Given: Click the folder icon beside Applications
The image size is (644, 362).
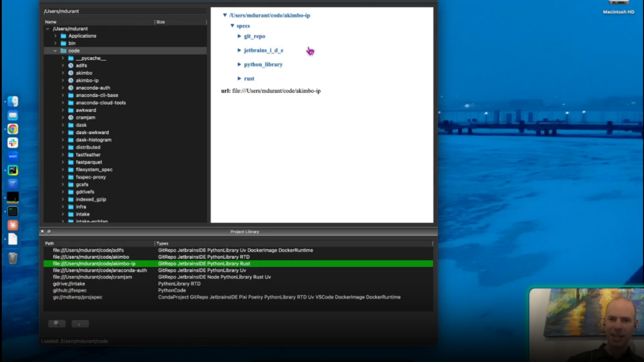Looking at the screenshot, I should click(x=63, y=36).
